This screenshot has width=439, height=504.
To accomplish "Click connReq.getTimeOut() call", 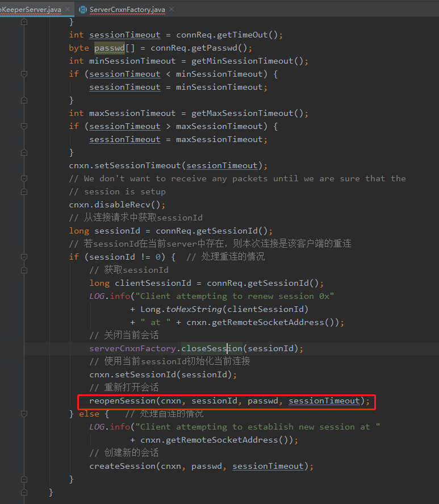I will click(227, 35).
